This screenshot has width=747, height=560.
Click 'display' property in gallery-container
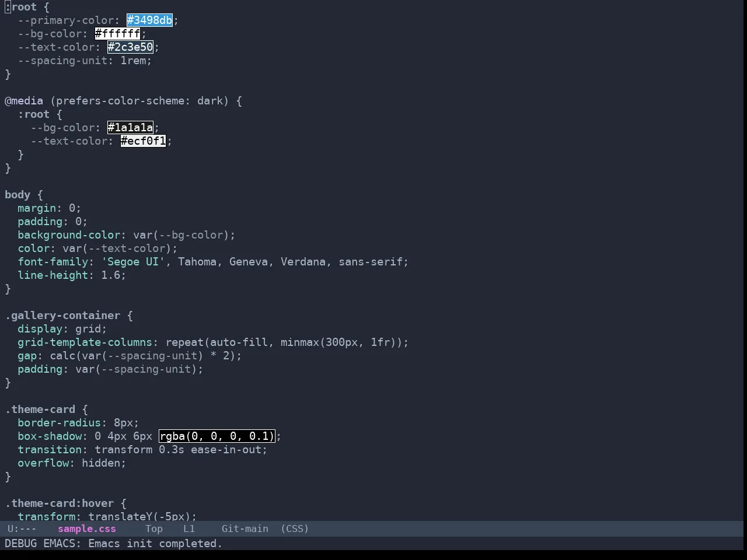coord(40,329)
